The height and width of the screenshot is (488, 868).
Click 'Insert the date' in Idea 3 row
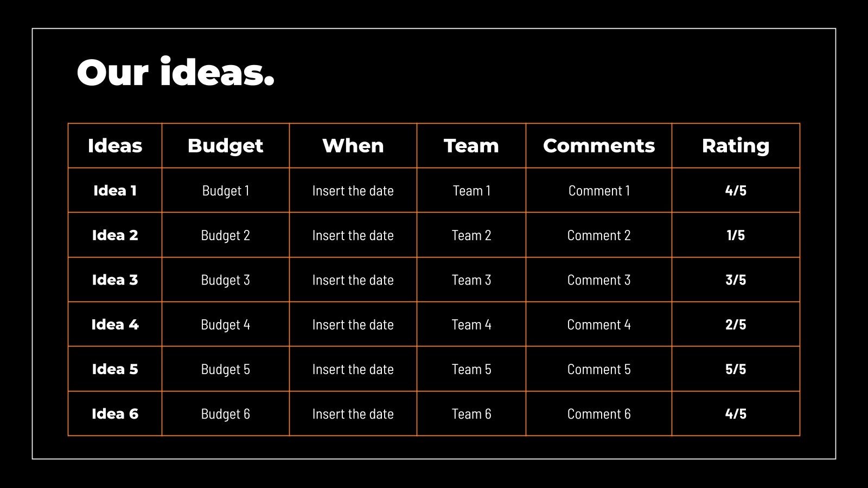[x=353, y=280]
